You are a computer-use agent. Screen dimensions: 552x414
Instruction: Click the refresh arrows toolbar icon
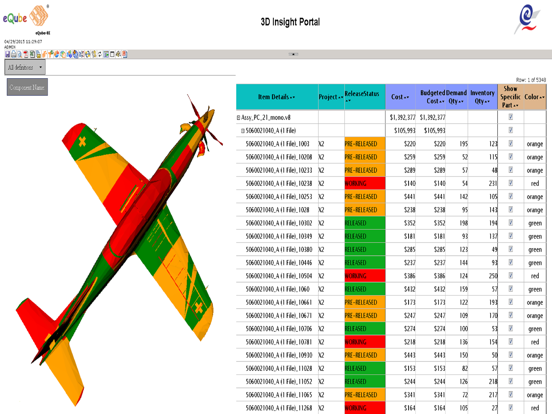point(99,54)
